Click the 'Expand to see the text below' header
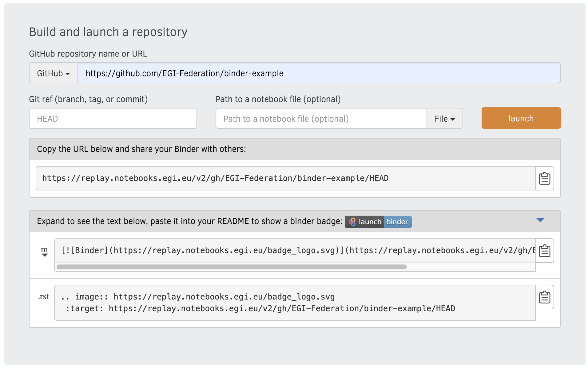Screen dimensions: 588x368 (189, 221)
